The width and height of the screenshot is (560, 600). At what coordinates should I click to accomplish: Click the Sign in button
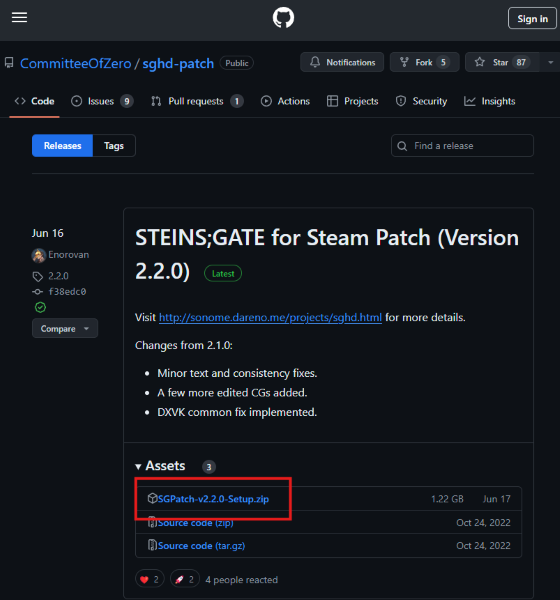(x=532, y=18)
